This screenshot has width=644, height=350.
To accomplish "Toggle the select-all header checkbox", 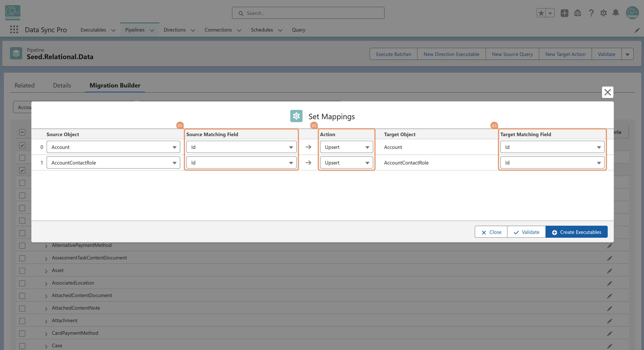I will (22, 132).
